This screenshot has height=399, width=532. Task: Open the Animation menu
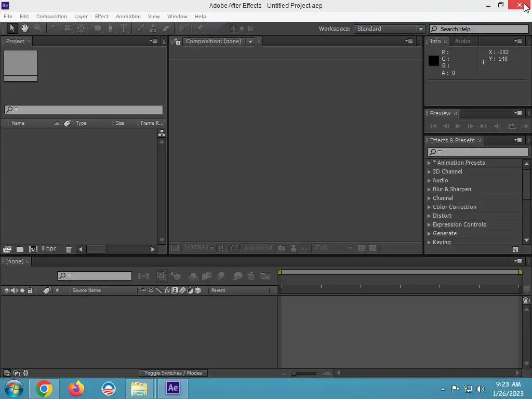point(128,16)
